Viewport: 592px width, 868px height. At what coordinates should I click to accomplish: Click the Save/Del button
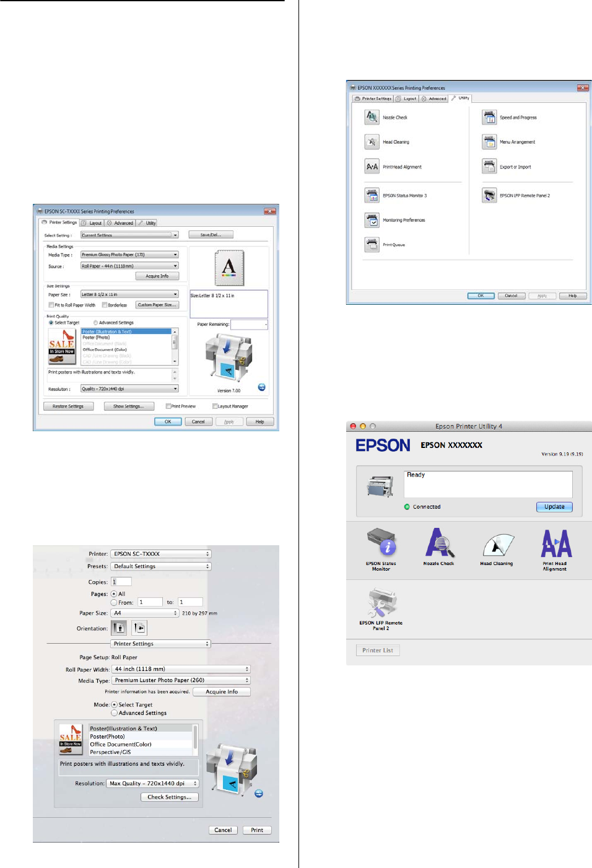tap(211, 235)
